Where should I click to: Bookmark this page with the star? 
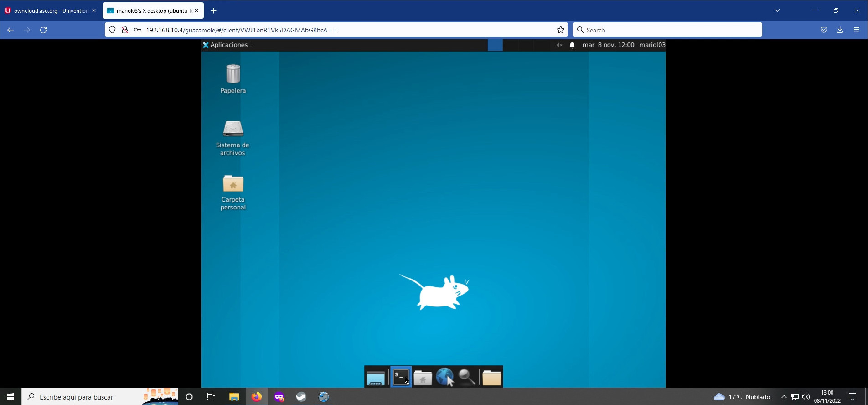[561, 30]
